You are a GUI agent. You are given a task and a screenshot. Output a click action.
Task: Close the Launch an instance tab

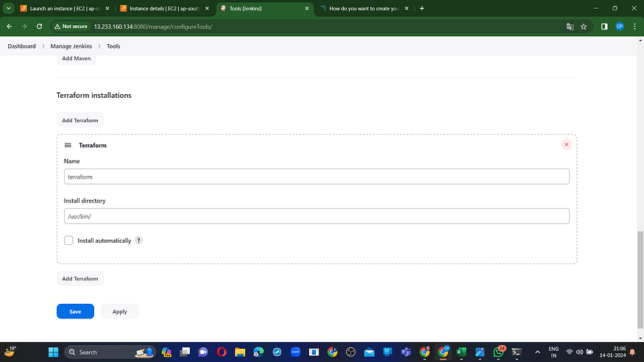point(107,8)
